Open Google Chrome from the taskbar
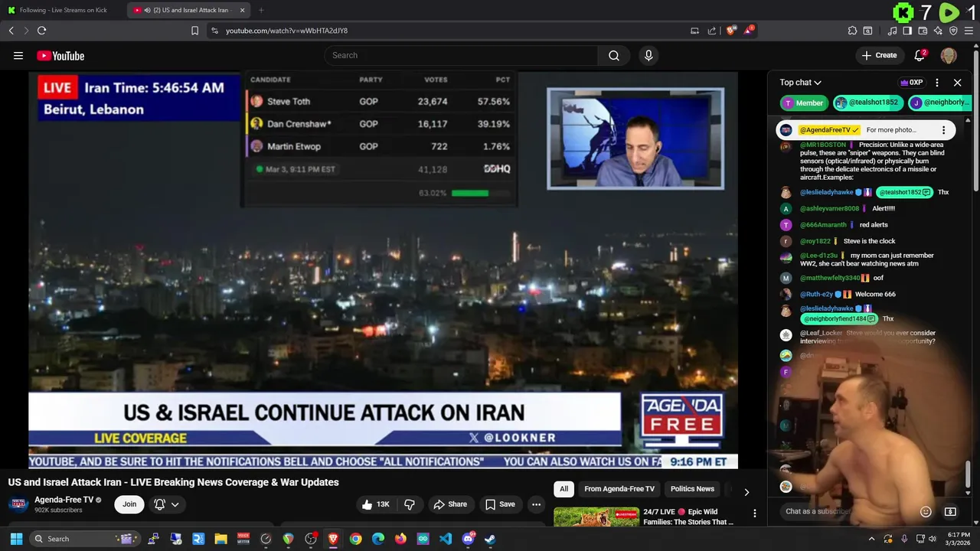 click(x=355, y=539)
